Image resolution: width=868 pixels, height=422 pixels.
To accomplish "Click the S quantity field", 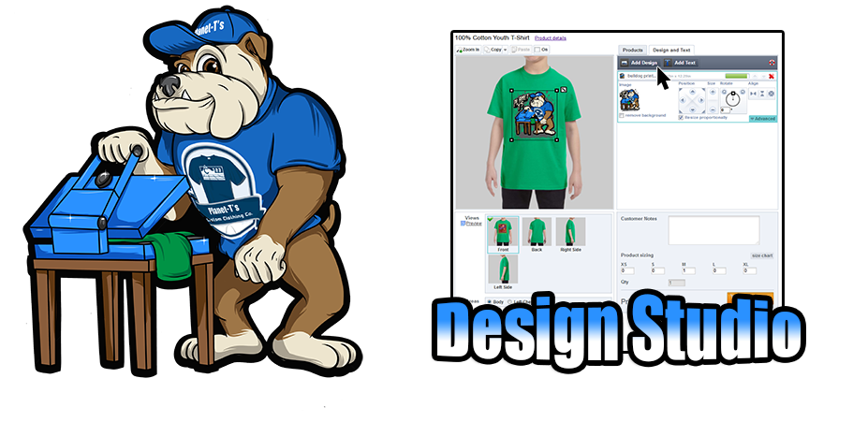I will tap(657, 271).
